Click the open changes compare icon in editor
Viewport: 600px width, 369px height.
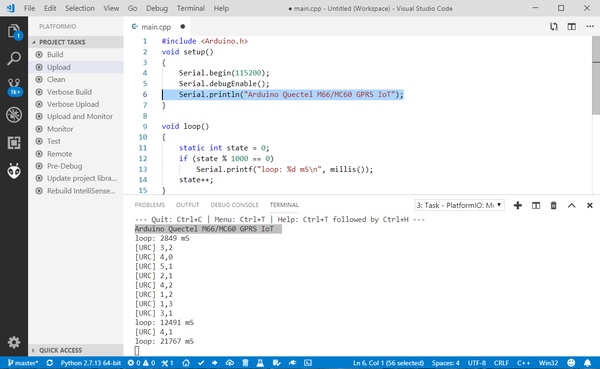pyautogui.click(x=554, y=26)
